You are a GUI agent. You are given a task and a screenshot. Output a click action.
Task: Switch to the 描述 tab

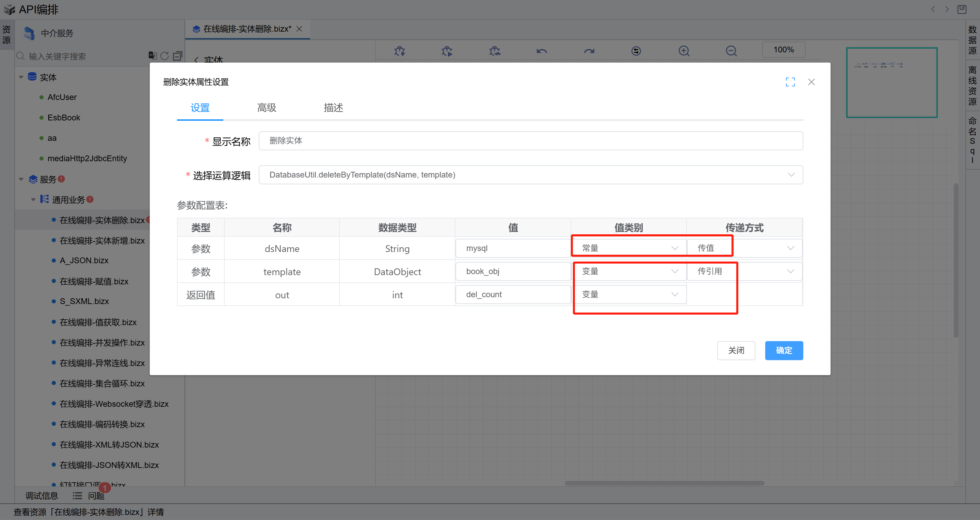[x=333, y=108]
